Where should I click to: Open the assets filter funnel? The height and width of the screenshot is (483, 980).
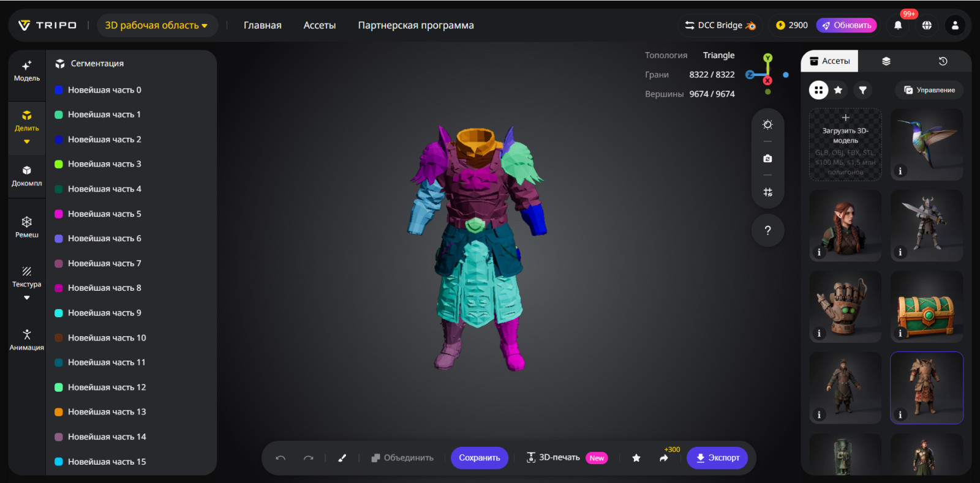[x=862, y=90]
